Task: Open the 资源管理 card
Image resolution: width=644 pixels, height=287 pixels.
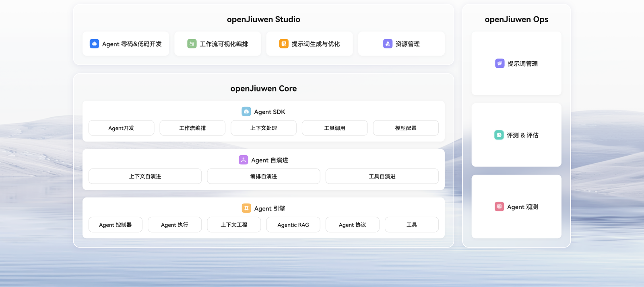Action: pos(401,44)
